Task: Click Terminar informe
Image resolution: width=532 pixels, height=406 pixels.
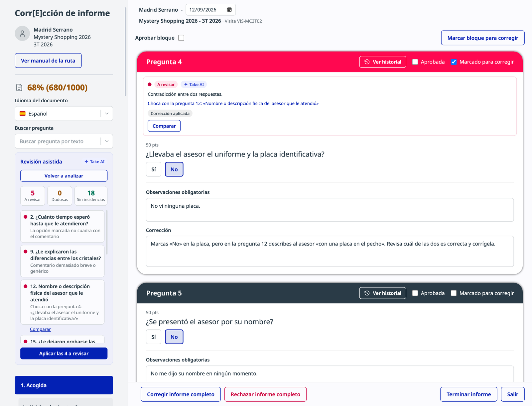Action: click(x=469, y=394)
